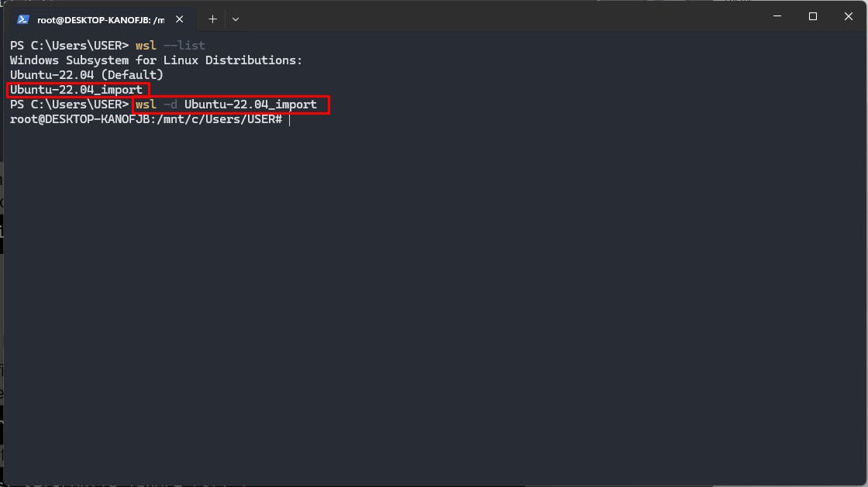The height and width of the screenshot is (487, 868).
Task: Click the empty title bar beside tabs
Action: [x=498, y=16]
